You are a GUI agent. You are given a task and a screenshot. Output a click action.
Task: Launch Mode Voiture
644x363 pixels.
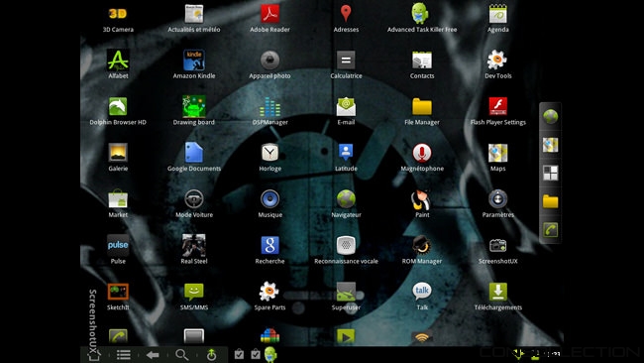pyautogui.click(x=194, y=203)
